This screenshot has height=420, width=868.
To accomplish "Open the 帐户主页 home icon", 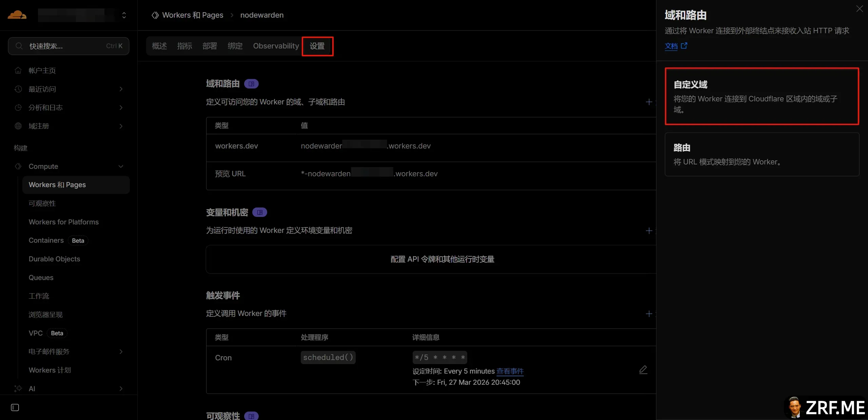I will tap(18, 71).
